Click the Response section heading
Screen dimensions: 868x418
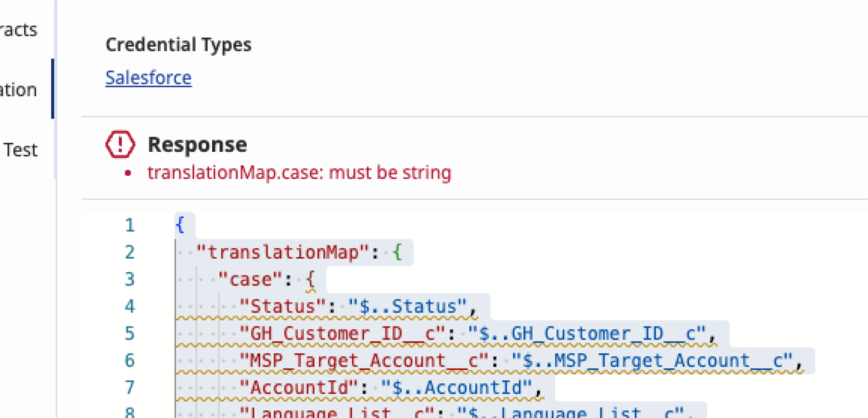click(x=197, y=144)
